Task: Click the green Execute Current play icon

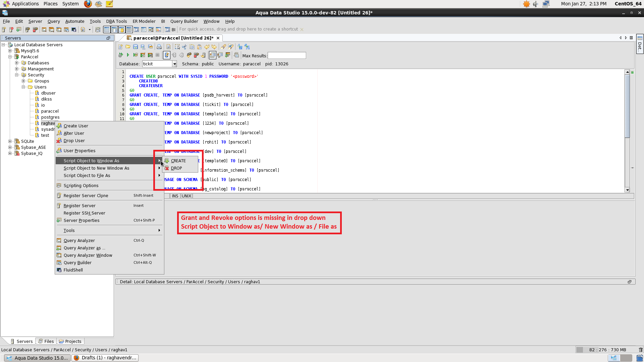Action: tap(128, 55)
